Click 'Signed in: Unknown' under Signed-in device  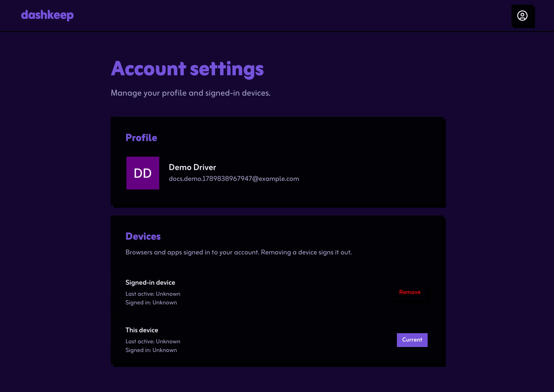click(151, 302)
